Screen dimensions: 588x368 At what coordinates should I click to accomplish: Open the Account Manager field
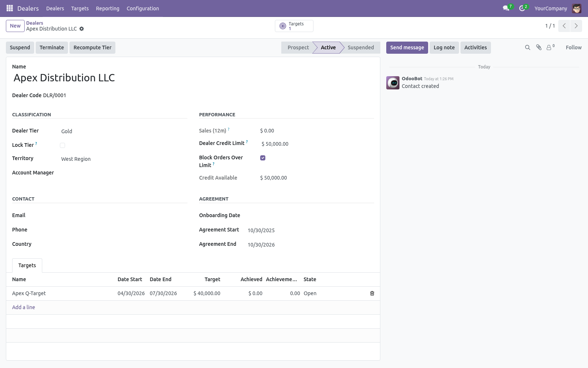coord(123,173)
